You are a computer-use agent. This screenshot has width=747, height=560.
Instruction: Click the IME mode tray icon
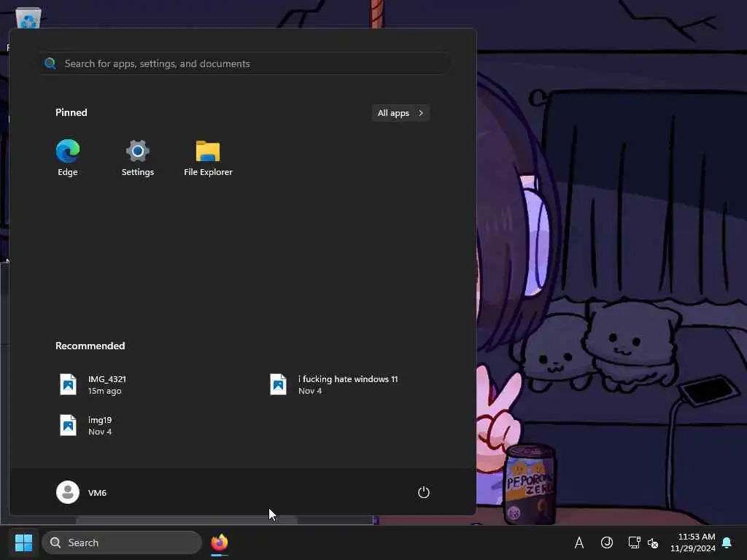[606, 542]
